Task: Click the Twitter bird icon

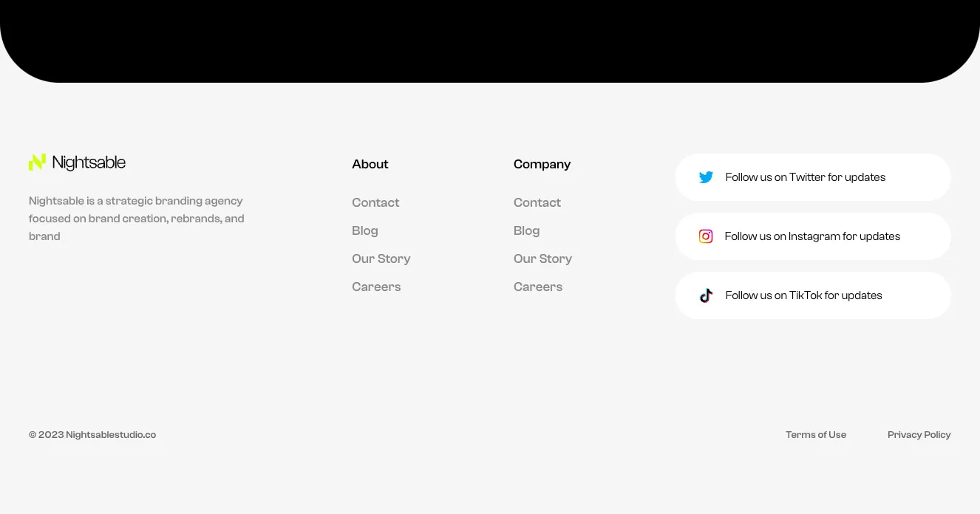Action: click(706, 177)
